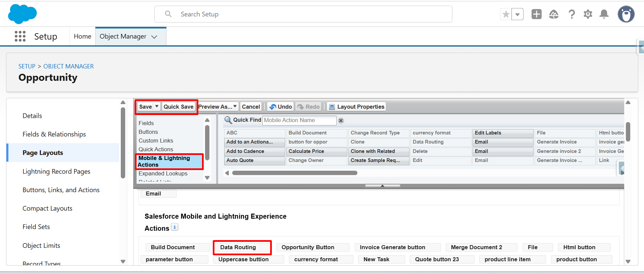Open Field Sets in the sidebar
Image resolution: width=644 pixels, height=274 pixels.
[36, 227]
